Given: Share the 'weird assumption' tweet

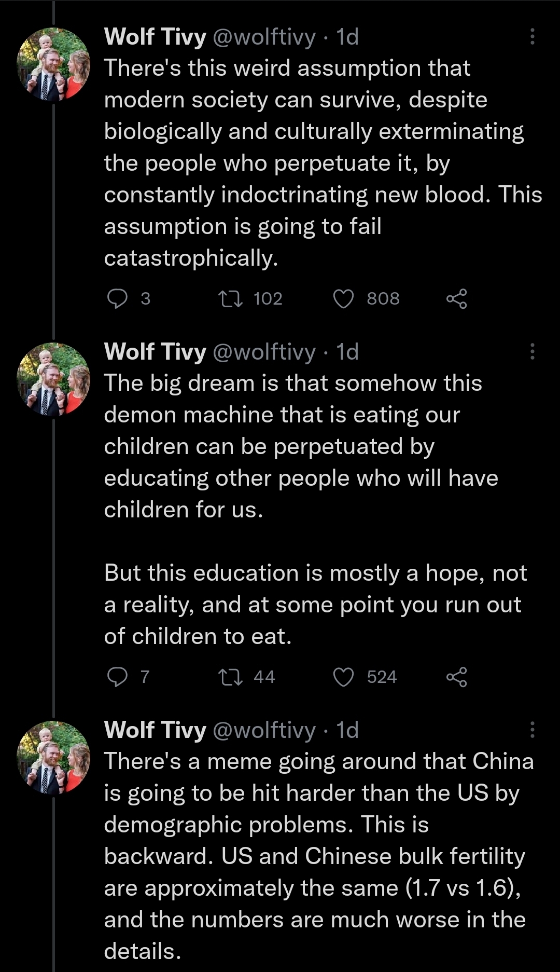Looking at the screenshot, I should coord(456,299).
